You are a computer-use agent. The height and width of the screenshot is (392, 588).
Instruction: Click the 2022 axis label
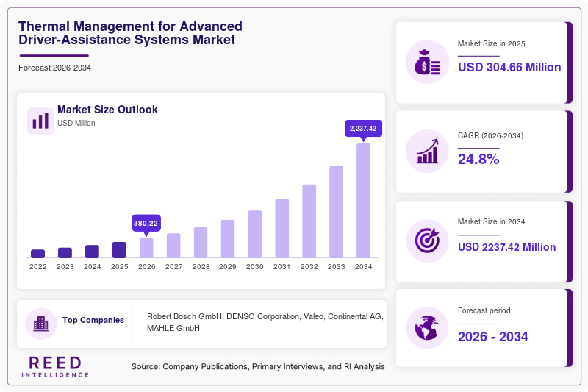click(38, 267)
